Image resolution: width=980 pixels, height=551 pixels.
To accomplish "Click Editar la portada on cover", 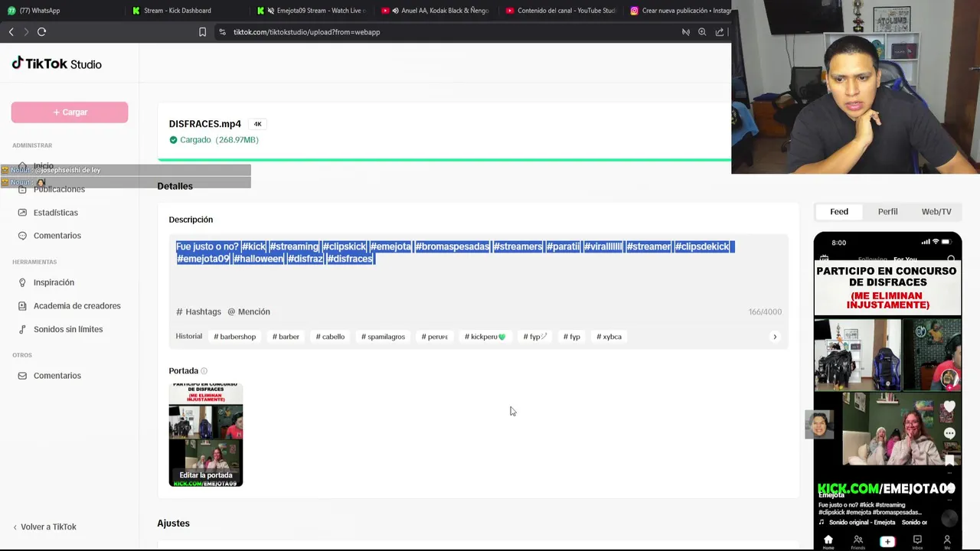I will (206, 475).
